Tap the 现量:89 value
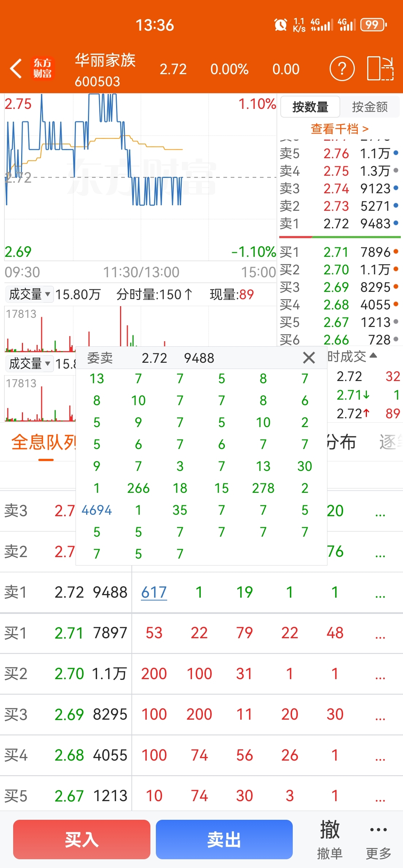403x868 pixels. click(232, 294)
